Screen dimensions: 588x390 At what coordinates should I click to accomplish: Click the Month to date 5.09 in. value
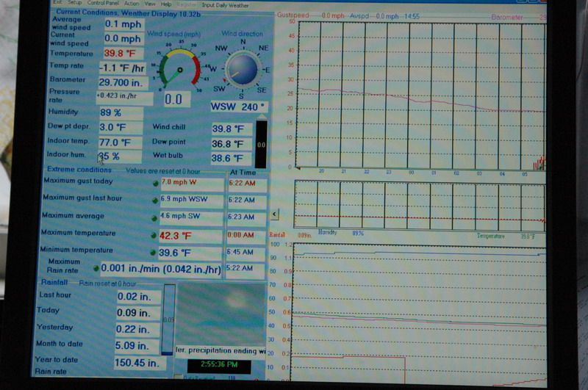coord(137,346)
